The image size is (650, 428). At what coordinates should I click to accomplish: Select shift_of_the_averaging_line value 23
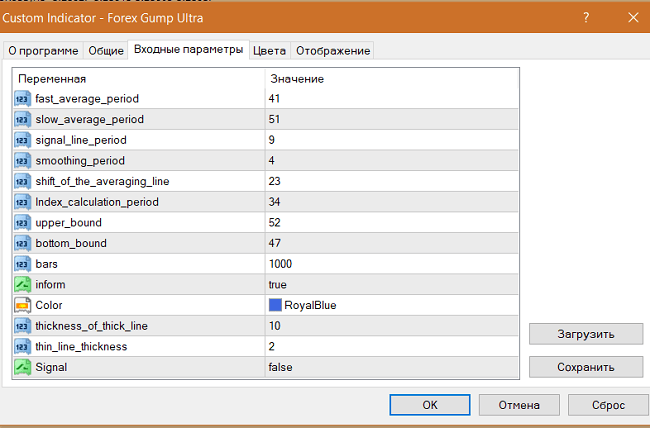point(274,181)
